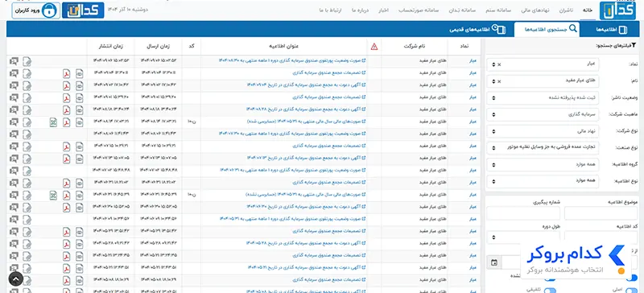Open نهادهای مالی in top navigation
644x293 pixels.
[x=535, y=10]
